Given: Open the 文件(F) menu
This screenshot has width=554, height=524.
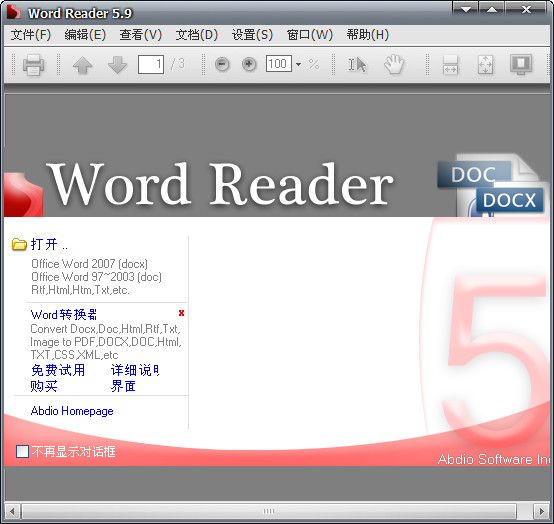Looking at the screenshot, I should coord(31,35).
